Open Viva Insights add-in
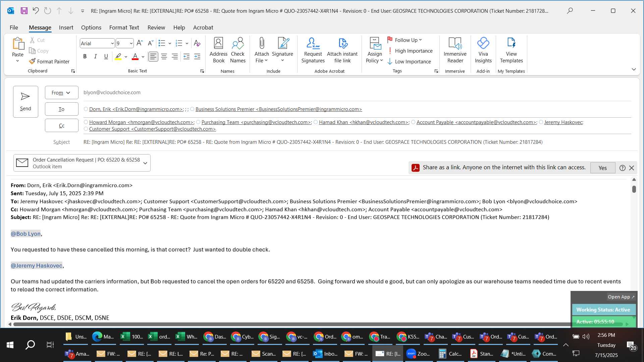The image size is (644, 362). point(483,50)
